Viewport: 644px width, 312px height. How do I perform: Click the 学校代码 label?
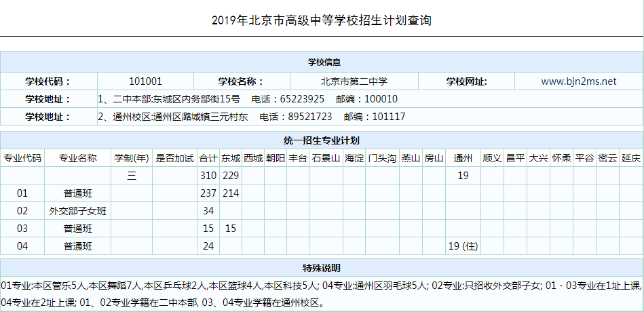[48, 81]
